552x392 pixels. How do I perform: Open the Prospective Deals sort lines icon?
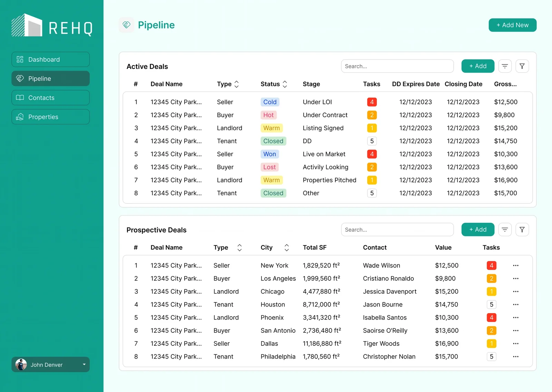pos(505,230)
